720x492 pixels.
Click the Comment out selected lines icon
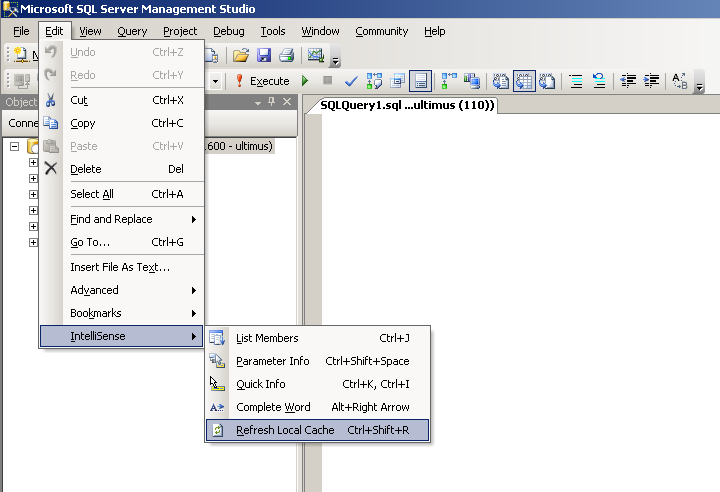pos(576,81)
